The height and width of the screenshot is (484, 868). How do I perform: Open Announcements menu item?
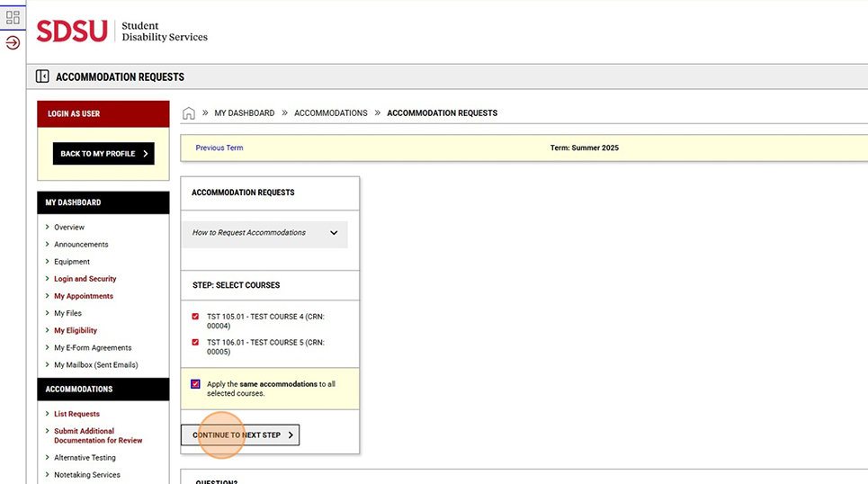[81, 244]
